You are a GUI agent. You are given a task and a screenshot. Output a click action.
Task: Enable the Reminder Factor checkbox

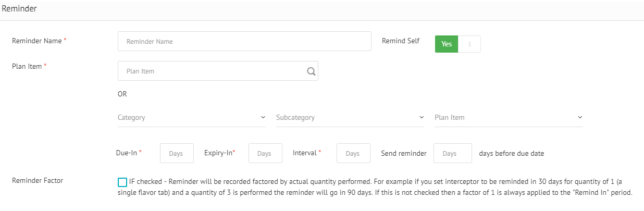(x=122, y=182)
